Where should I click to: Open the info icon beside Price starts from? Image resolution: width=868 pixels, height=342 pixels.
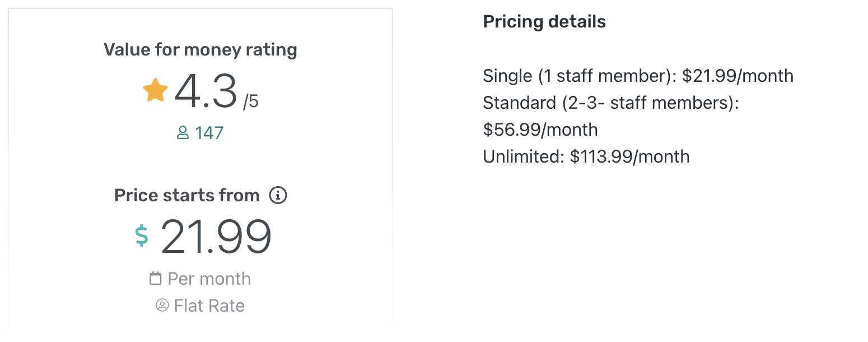(x=278, y=195)
